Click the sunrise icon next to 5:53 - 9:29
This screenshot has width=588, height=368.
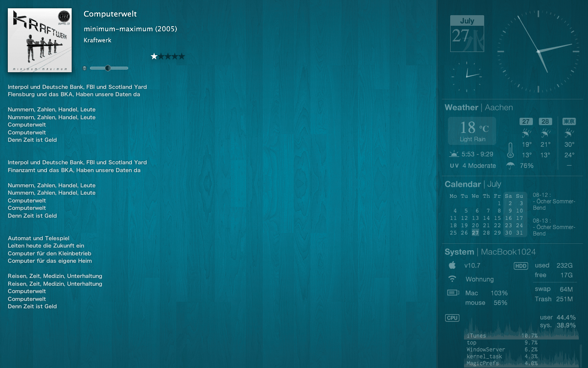click(x=454, y=154)
